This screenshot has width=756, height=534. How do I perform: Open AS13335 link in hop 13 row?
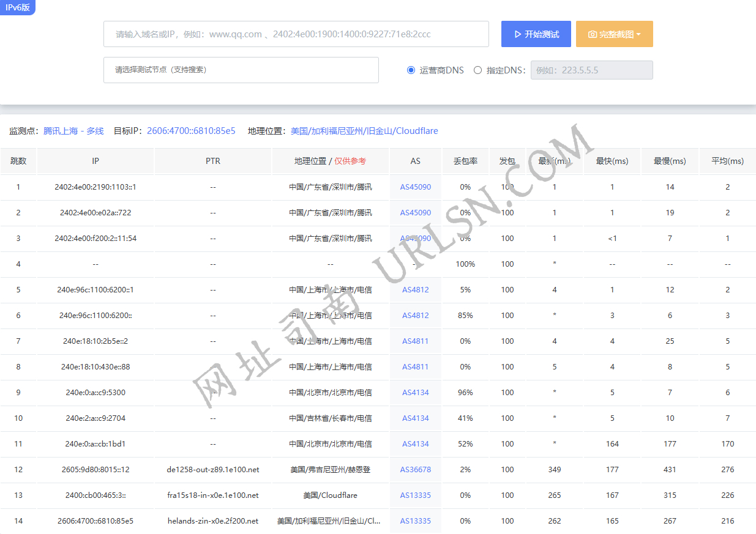point(416,495)
